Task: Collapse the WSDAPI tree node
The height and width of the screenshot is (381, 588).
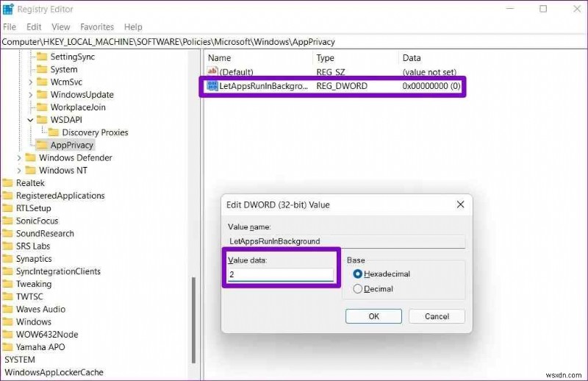Action: [30, 120]
